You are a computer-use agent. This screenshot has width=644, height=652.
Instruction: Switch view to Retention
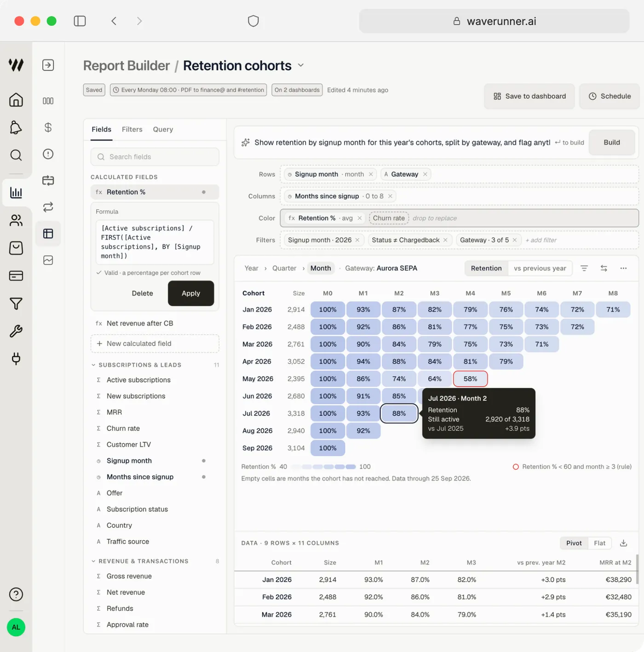[x=486, y=268]
